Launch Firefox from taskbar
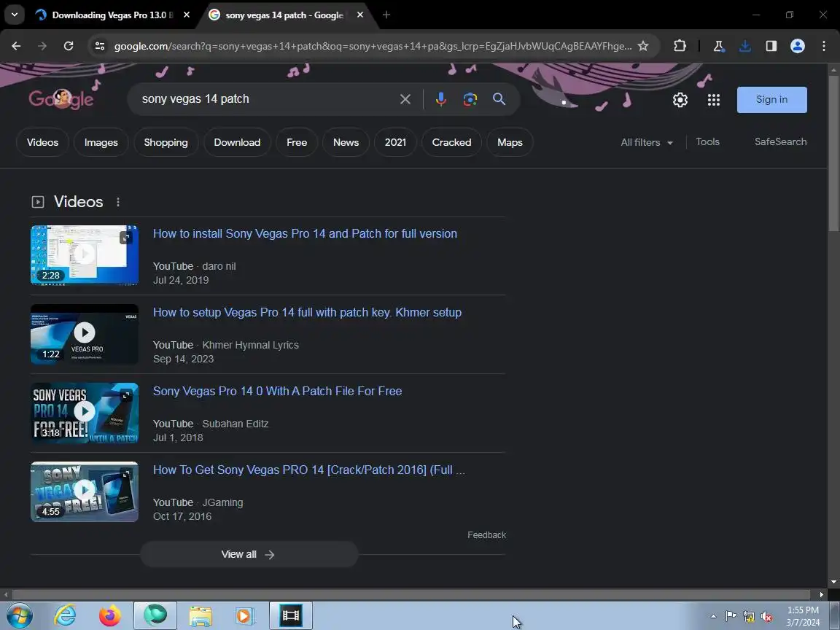The width and height of the screenshot is (840, 630). tap(110, 616)
